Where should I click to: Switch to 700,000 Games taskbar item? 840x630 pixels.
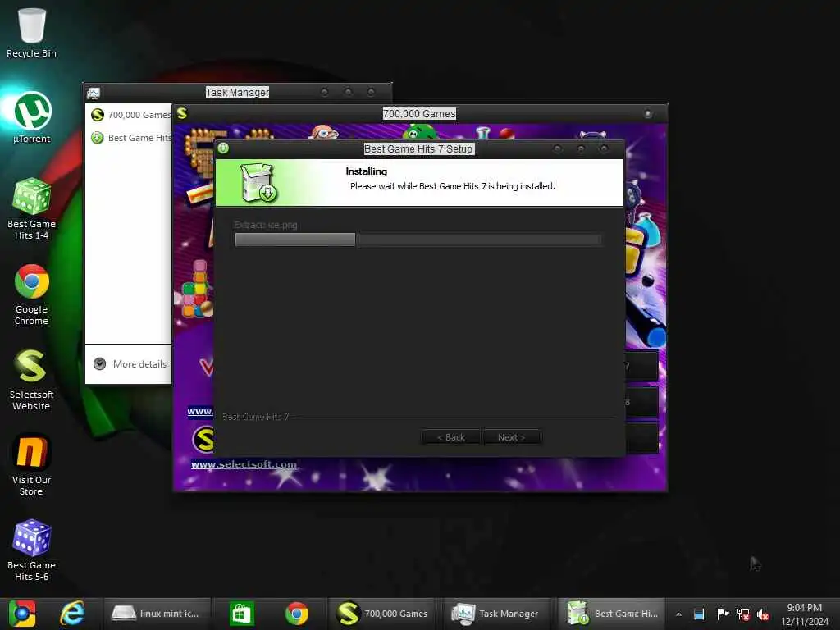[x=382, y=614]
